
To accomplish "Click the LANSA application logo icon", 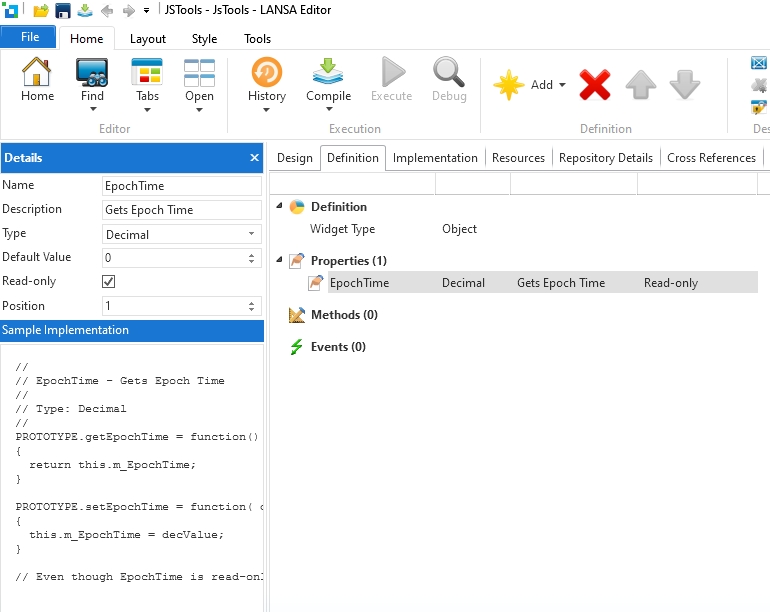I will (10, 10).
